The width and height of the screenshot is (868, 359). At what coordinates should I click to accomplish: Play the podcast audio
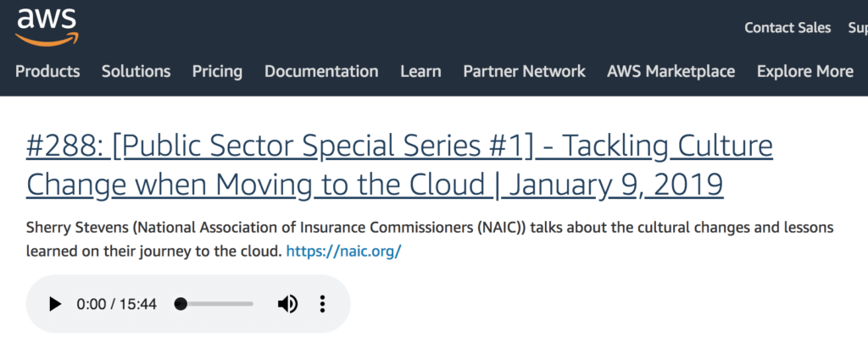click(55, 304)
